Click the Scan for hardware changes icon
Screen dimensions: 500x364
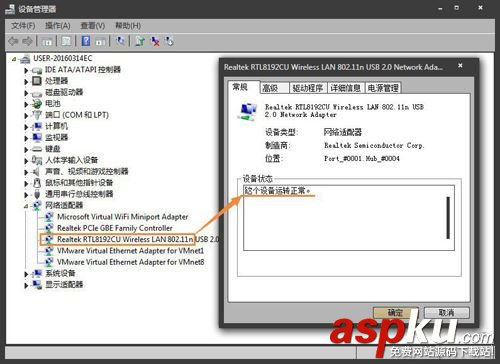click(121, 41)
